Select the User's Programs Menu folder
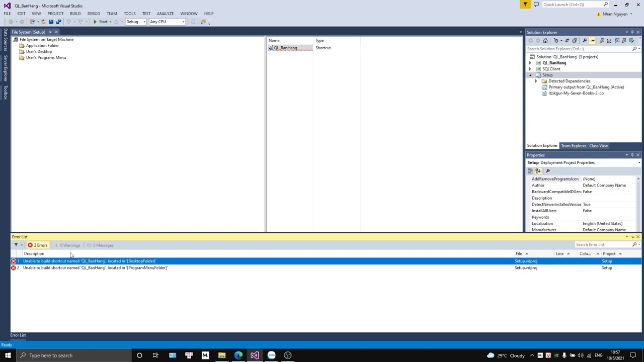 pyautogui.click(x=46, y=57)
